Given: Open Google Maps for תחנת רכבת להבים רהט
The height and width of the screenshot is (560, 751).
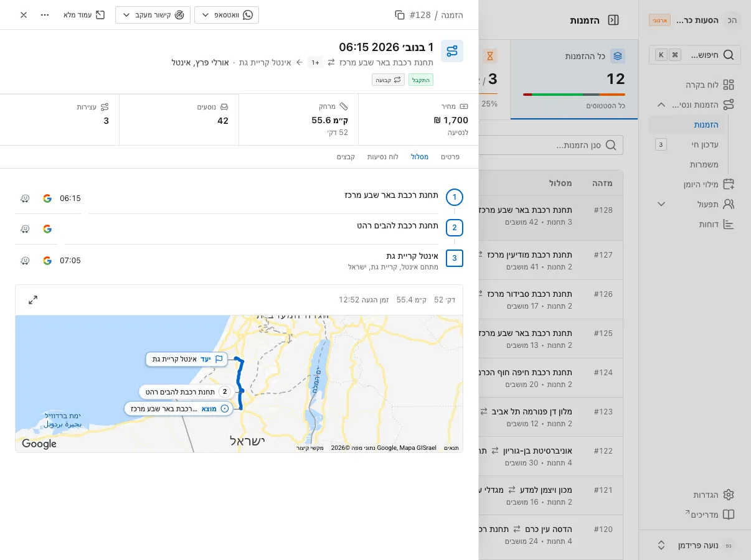Looking at the screenshot, I should (47, 229).
